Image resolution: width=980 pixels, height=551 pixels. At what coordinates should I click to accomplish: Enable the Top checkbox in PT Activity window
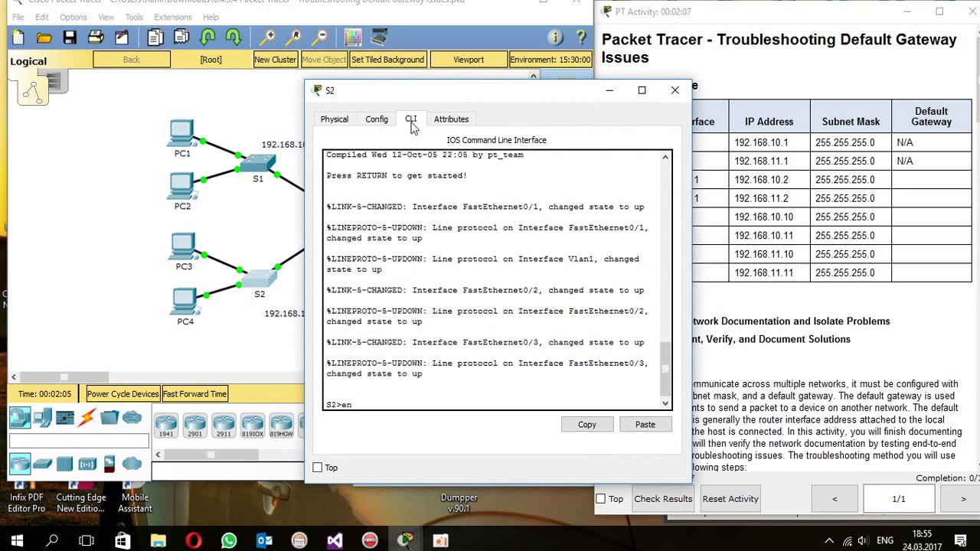[601, 499]
